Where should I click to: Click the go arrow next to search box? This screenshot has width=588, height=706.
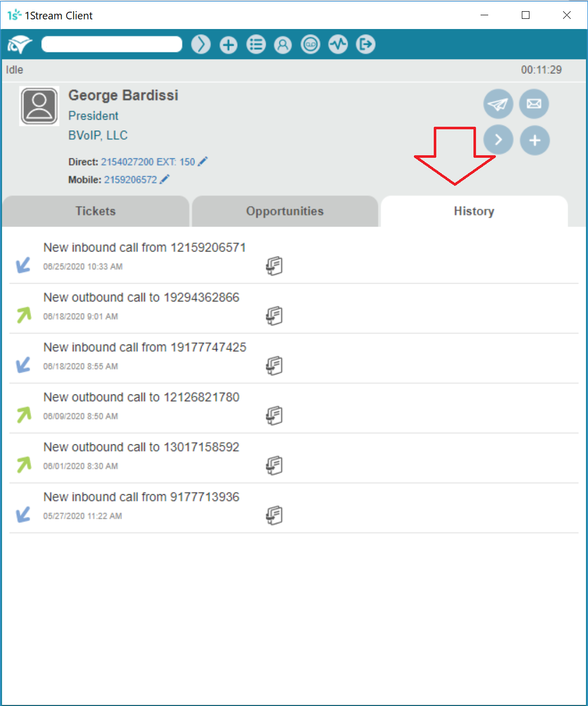tap(201, 44)
